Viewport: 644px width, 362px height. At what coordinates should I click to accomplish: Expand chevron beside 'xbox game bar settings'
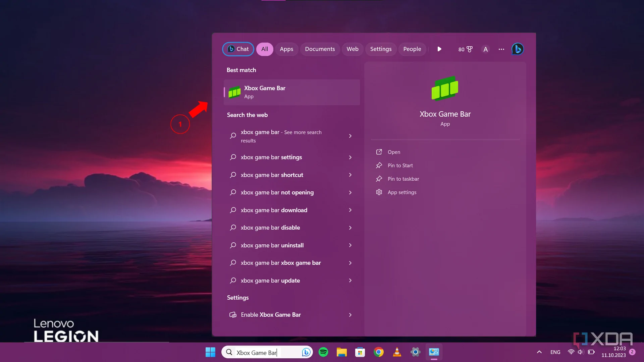(350, 157)
